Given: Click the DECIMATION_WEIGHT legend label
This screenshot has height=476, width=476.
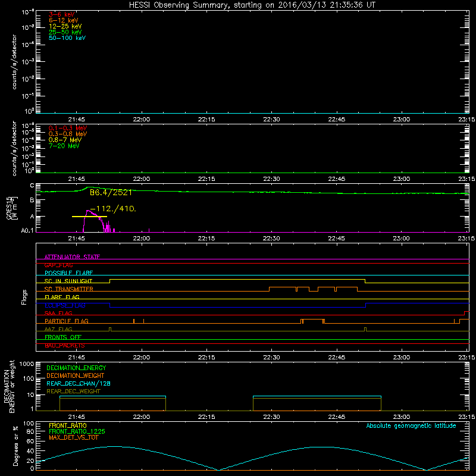Looking at the screenshot, I should coord(76,375).
